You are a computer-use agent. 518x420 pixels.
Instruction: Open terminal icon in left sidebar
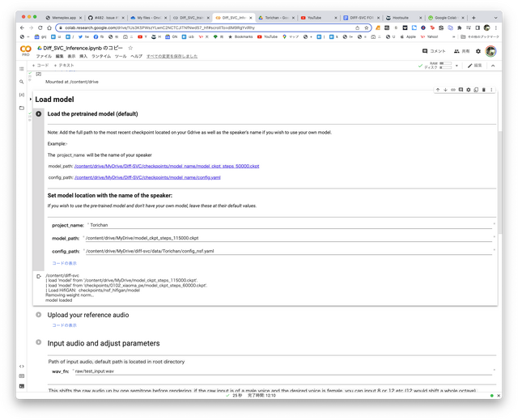click(22, 386)
